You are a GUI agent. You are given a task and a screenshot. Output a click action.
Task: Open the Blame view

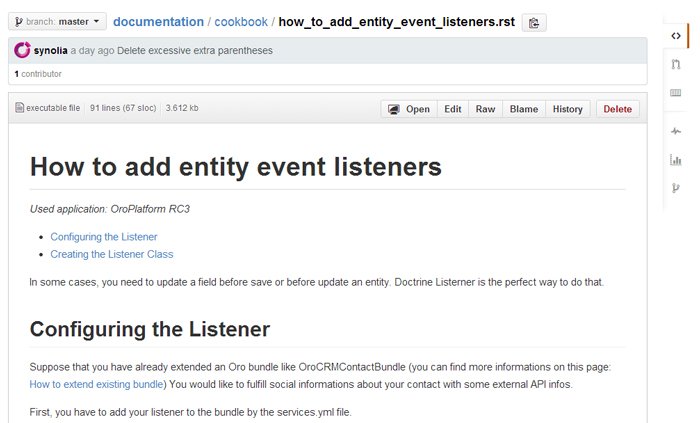(x=523, y=109)
